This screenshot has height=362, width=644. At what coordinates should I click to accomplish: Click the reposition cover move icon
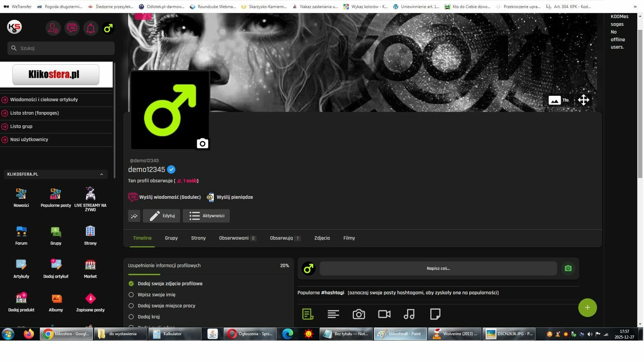point(583,100)
